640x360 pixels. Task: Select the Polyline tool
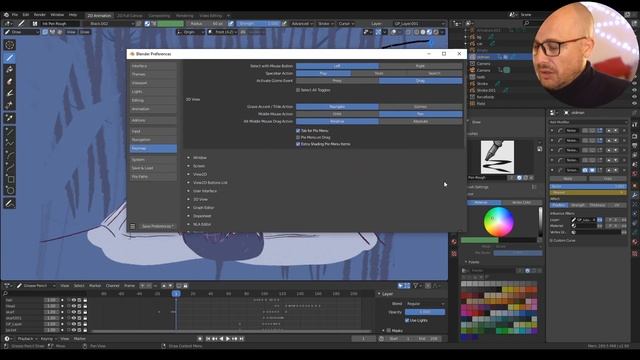pos(9,143)
